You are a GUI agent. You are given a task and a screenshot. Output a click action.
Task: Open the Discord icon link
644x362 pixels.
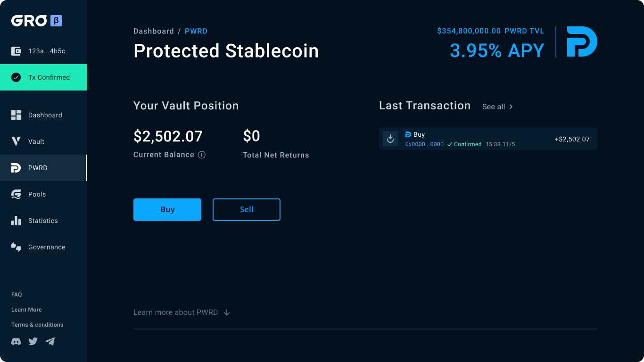click(16, 341)
